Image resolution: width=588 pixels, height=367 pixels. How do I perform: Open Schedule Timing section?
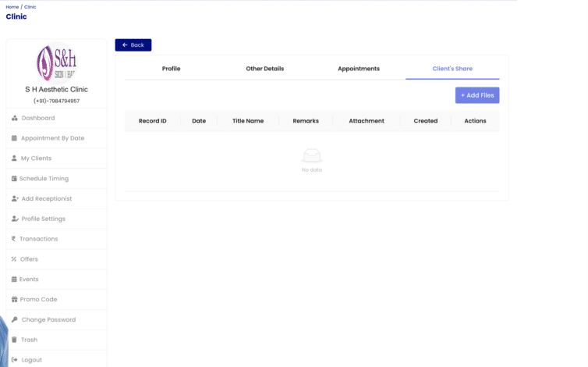[x=57, y=179]
